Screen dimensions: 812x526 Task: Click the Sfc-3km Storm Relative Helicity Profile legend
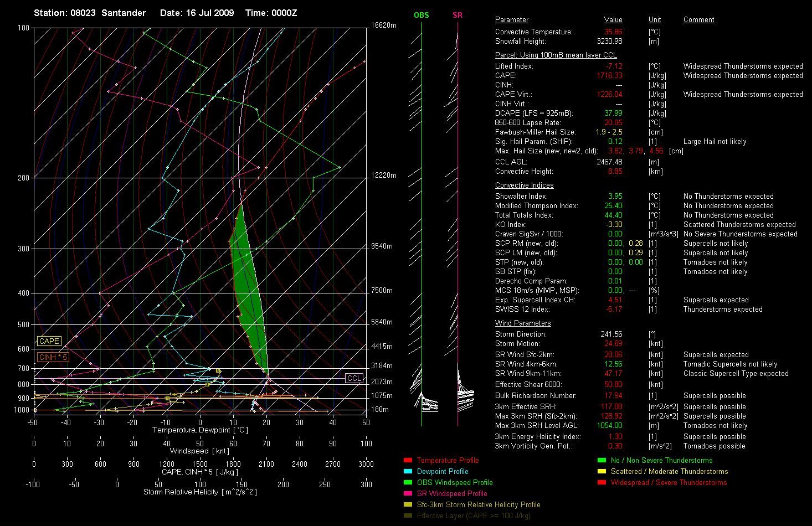click(x=479, y=505)
